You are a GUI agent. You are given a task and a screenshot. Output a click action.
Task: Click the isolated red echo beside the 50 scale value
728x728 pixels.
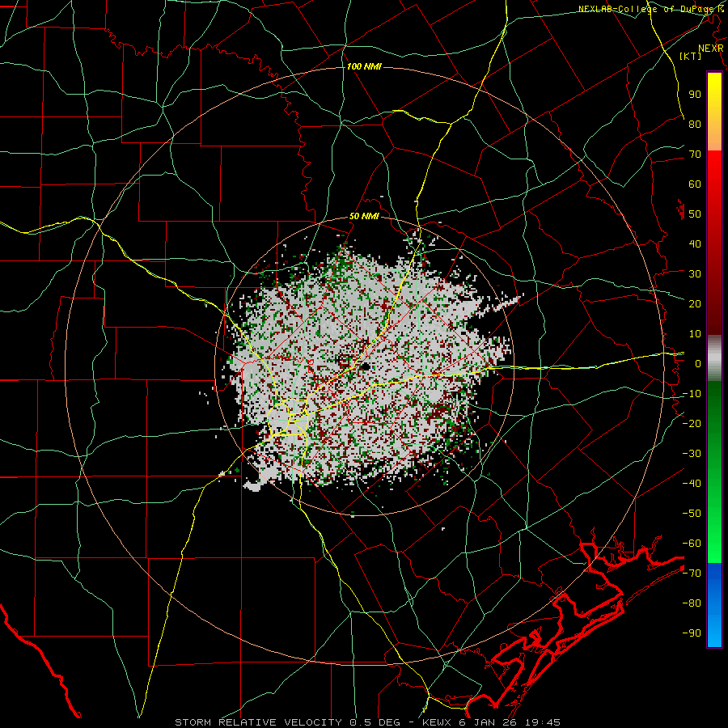(x=681, y=210)
